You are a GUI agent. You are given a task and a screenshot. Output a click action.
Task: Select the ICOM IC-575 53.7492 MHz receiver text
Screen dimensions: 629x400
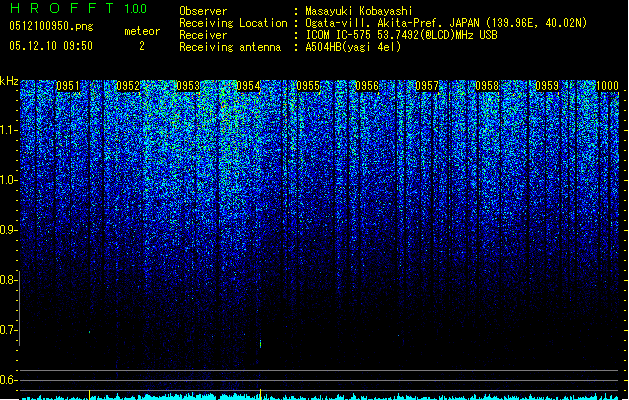(401, 35)
